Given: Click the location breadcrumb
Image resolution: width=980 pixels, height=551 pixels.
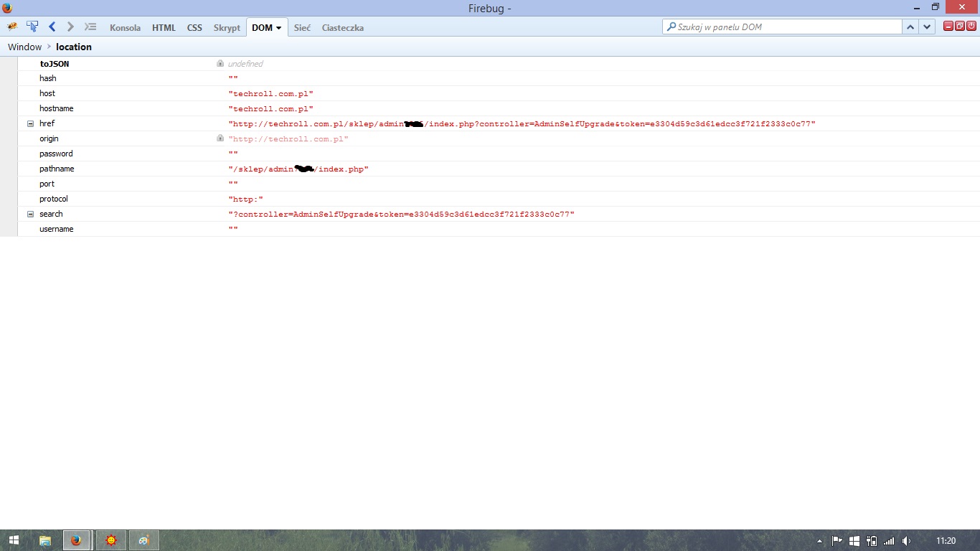Looking at the screenshot, I should click(74, 47).
